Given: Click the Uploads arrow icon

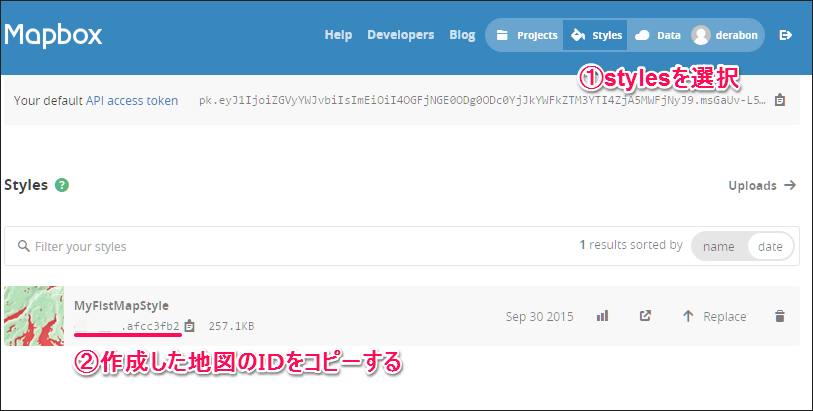Looking at the screenshot, I should click(x=790, y=185).
